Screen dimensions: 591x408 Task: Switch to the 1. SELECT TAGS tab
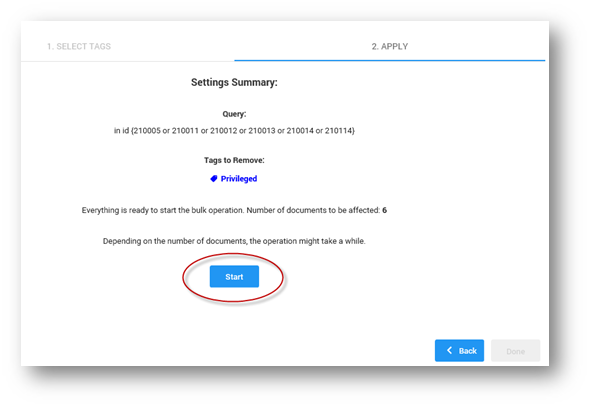79,46
